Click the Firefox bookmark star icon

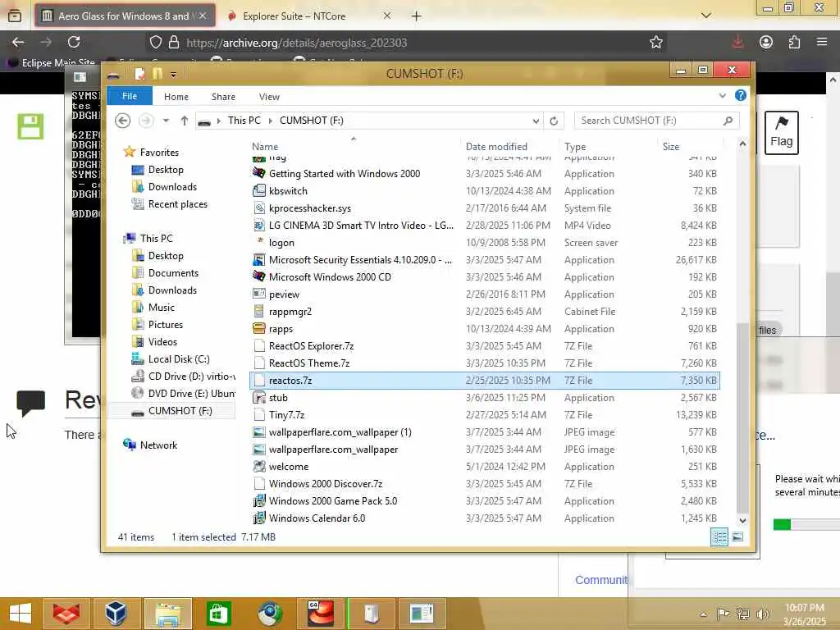[656, 43]
